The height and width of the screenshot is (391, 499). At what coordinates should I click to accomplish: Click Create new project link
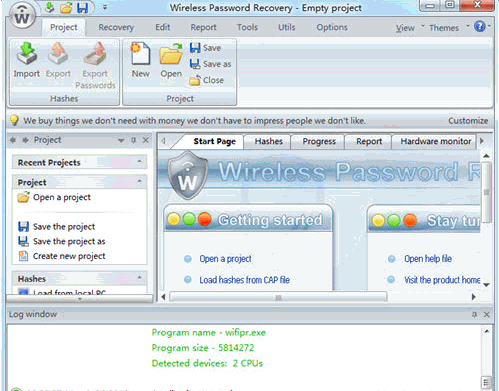point(69,256)
